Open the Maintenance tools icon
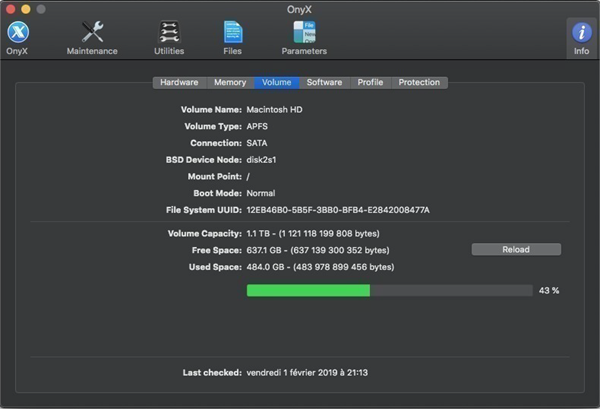This screenshot has height=409, width=600. point(92,38)
